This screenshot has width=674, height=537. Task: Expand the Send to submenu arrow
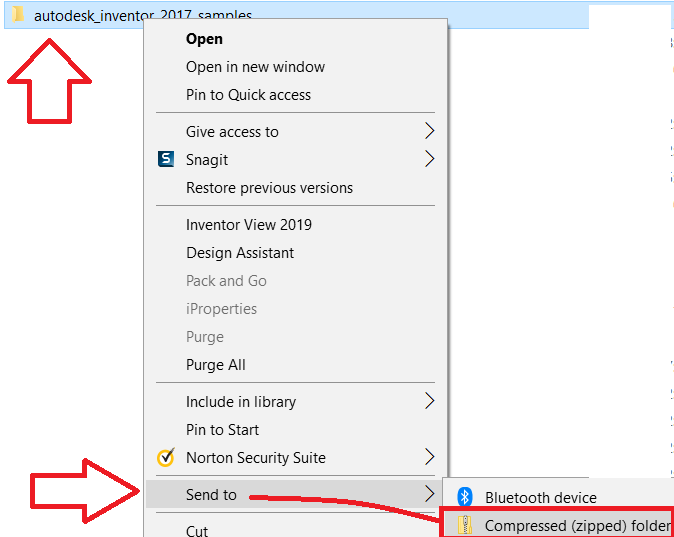[429, 494]
